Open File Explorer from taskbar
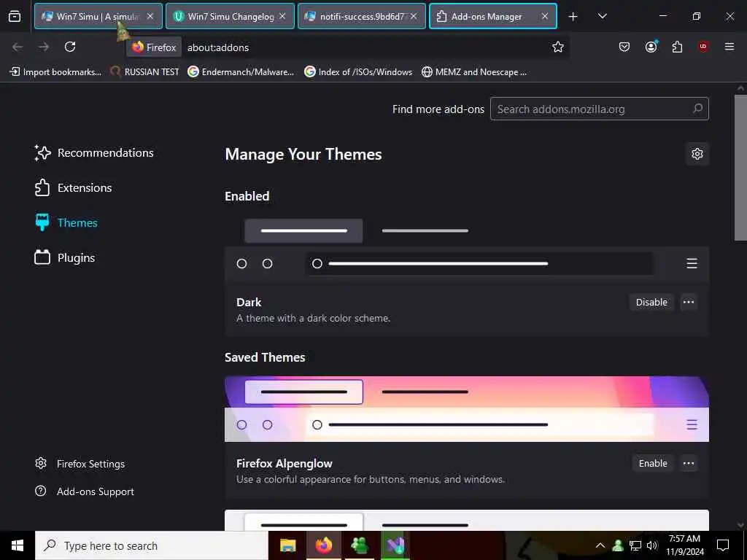 (287, 545)
